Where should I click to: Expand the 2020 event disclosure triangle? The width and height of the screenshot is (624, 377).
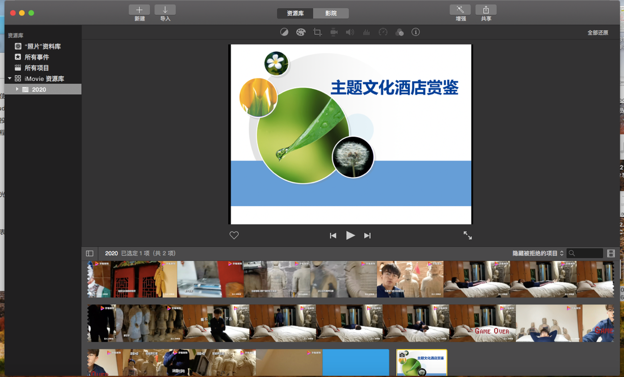(x=17, y=89)
